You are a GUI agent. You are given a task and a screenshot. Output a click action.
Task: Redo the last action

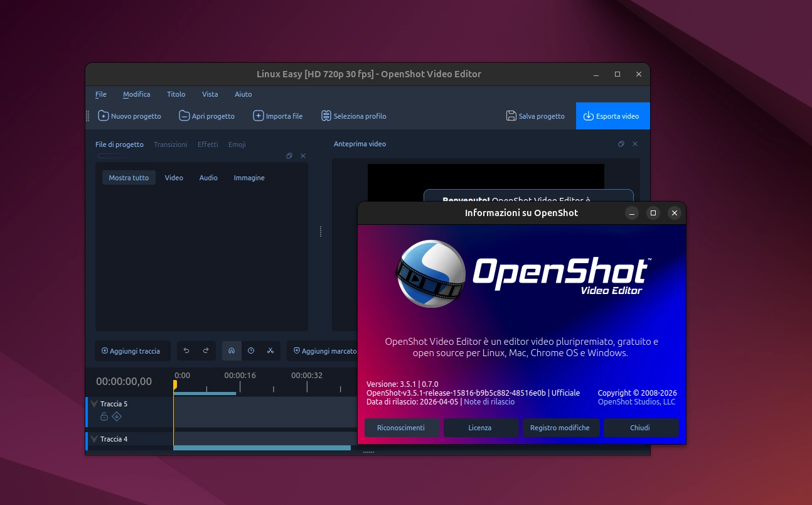point(206,350)
